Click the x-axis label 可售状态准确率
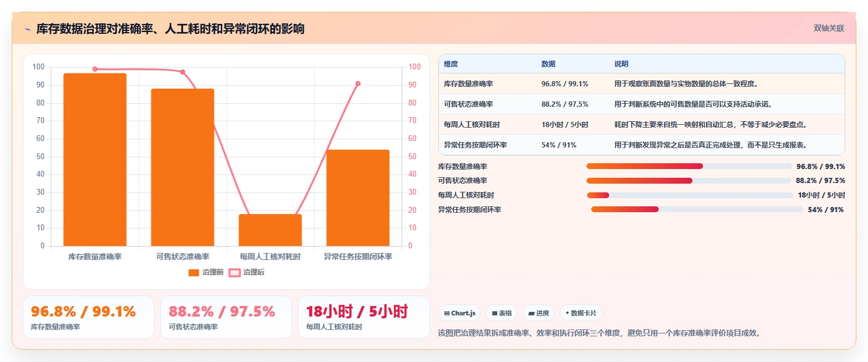The height and width of the screenshot is (362, 868). tap(182, 256)
